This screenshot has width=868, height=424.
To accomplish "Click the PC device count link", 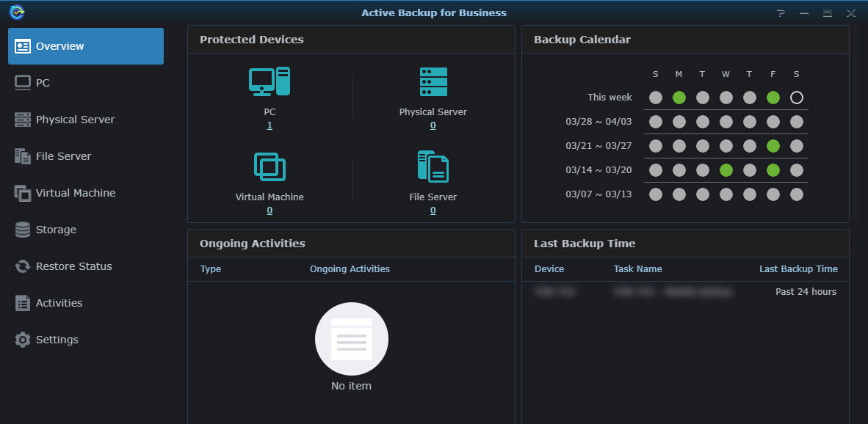I will (270, 125).
